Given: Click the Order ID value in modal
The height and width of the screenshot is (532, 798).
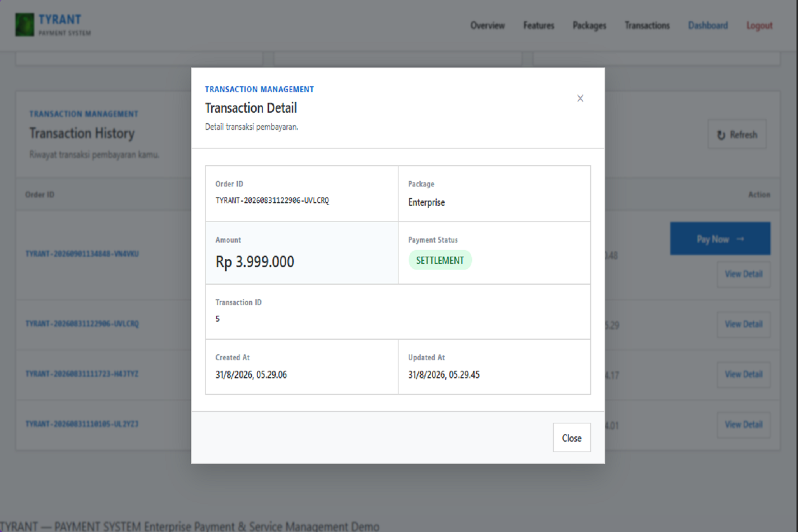Looking at the screenshot, I should 272,201.
